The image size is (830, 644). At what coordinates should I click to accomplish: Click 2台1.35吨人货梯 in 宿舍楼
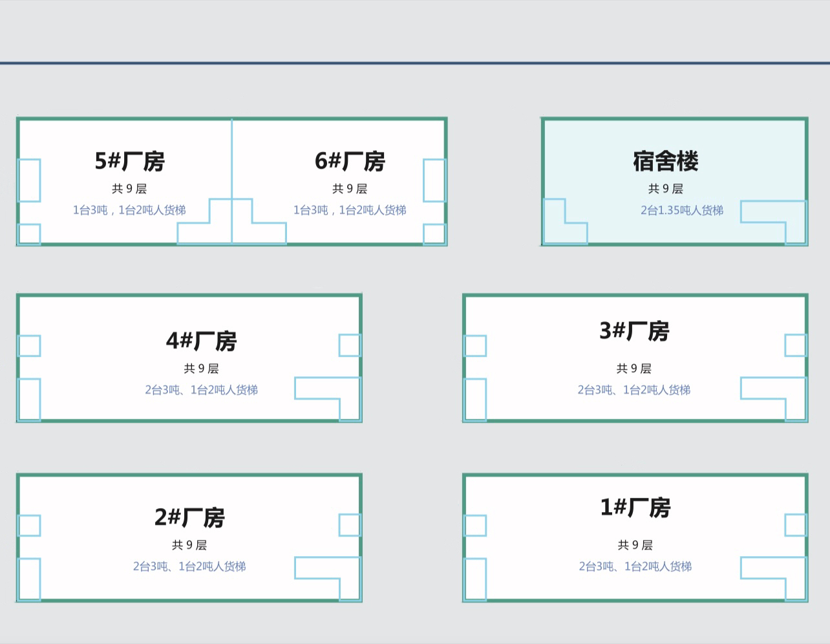pos(682,210)
